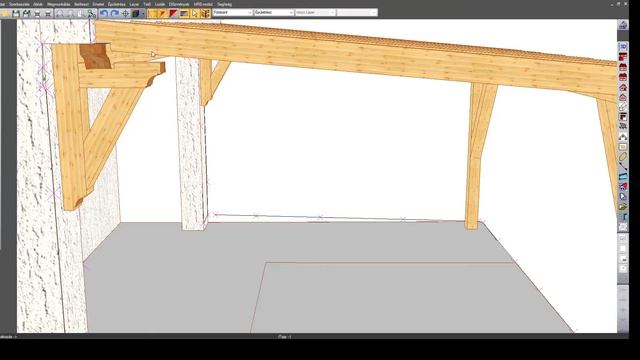Click the red flag icon in the toolbar
Image resolution: width=640 pixels, height=360 pixels.
tap(173, 13)
